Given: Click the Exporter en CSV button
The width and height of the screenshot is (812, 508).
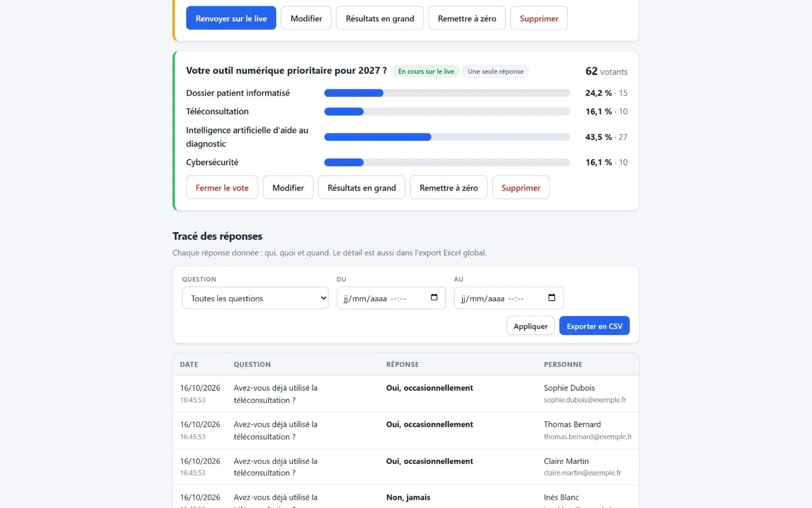Looking at the screenshot, I should point(594,326).
